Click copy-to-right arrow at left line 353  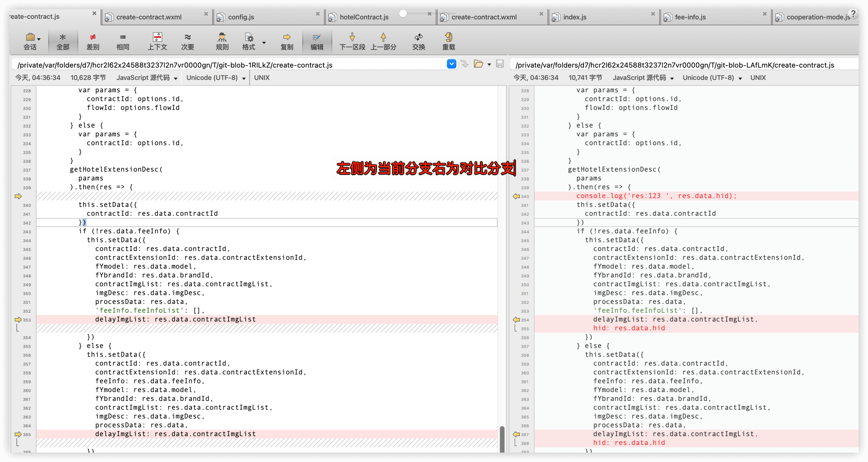(x=18, y=319)
